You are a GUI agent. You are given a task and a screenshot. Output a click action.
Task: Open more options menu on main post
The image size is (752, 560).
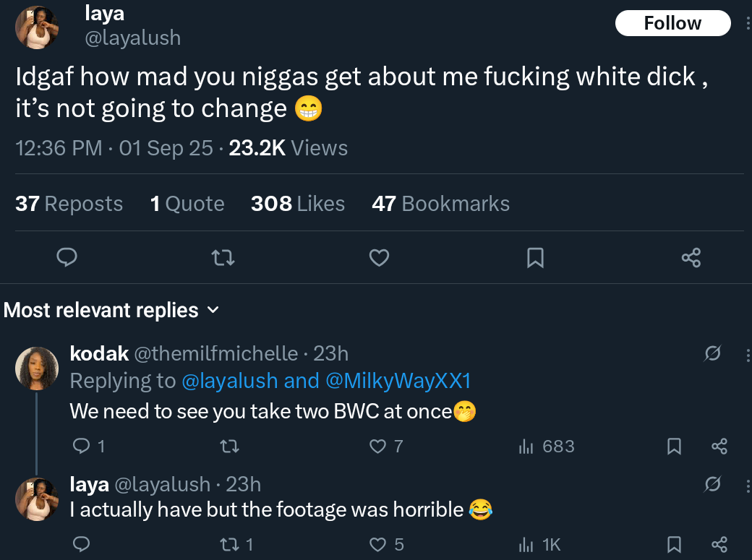click(748, 23)
